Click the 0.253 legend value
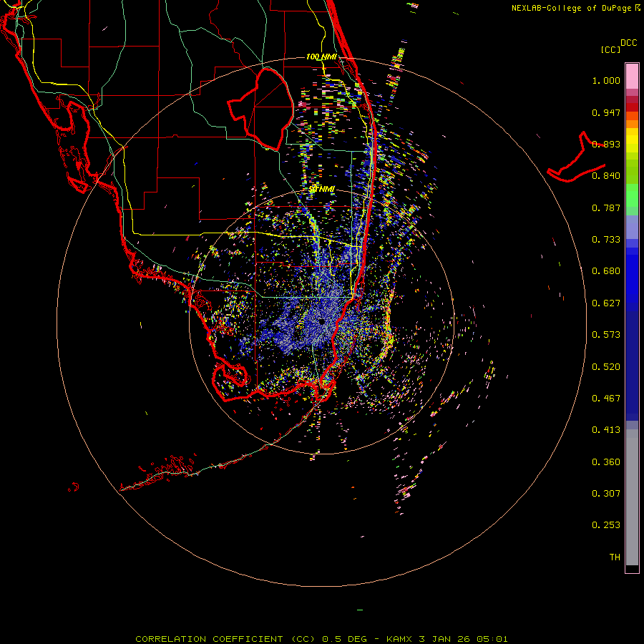The width and height of the screenshot is (644, 644). click(x=606, y=525)
